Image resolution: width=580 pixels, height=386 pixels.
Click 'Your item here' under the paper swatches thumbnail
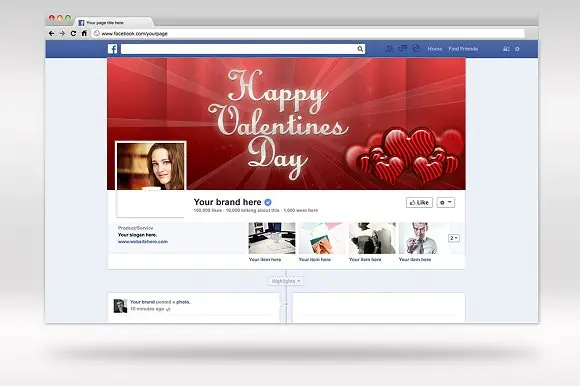tap(315, 260)
